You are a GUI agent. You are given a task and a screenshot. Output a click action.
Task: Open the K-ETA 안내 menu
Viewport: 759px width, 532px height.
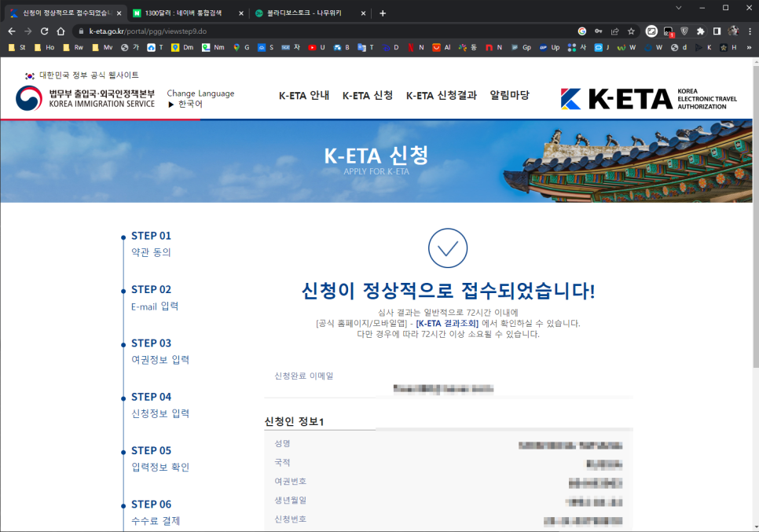[304, 95]
